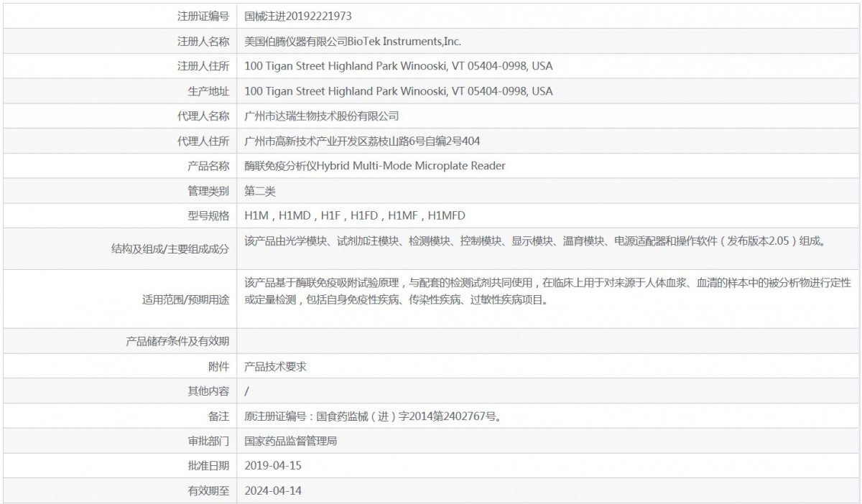Click the 生产地址 label

(x=208, y=91)
